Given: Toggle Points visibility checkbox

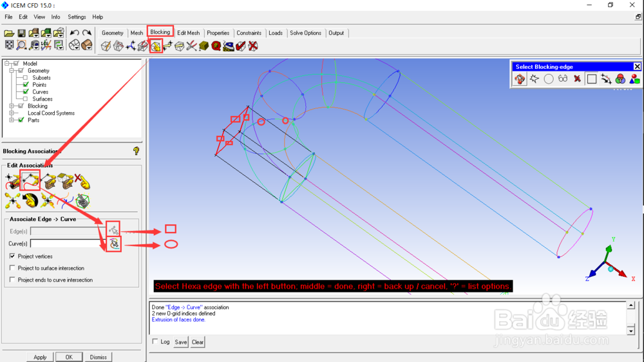Looking at the screenshot, I should 26,84.
